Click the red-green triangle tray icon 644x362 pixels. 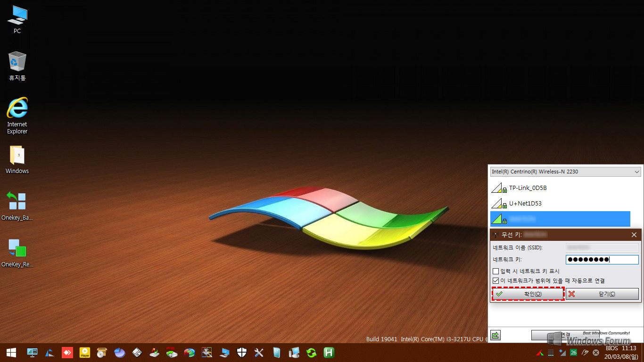pos(539,352)
